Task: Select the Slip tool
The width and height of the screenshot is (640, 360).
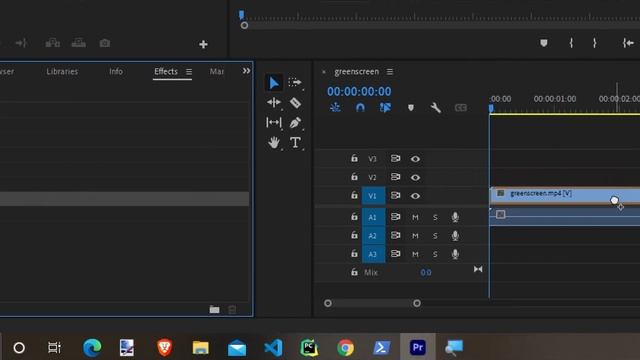Action: coord(273,122)
